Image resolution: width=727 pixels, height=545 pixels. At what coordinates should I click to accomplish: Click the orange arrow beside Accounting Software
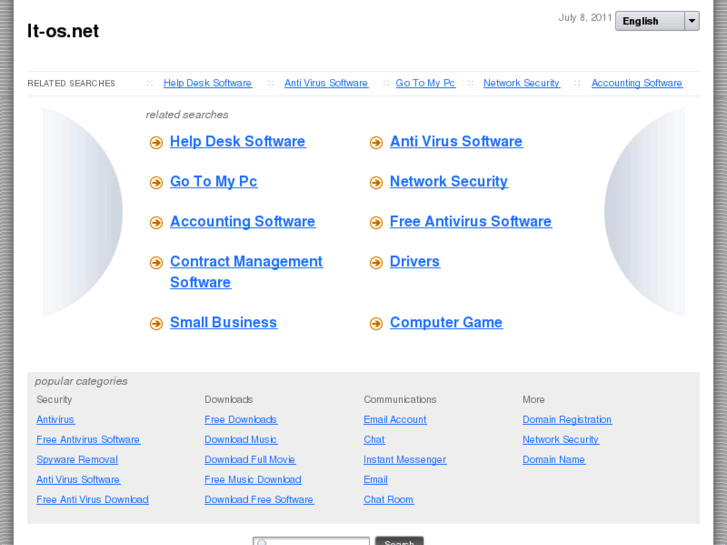[x=156, y=223]
